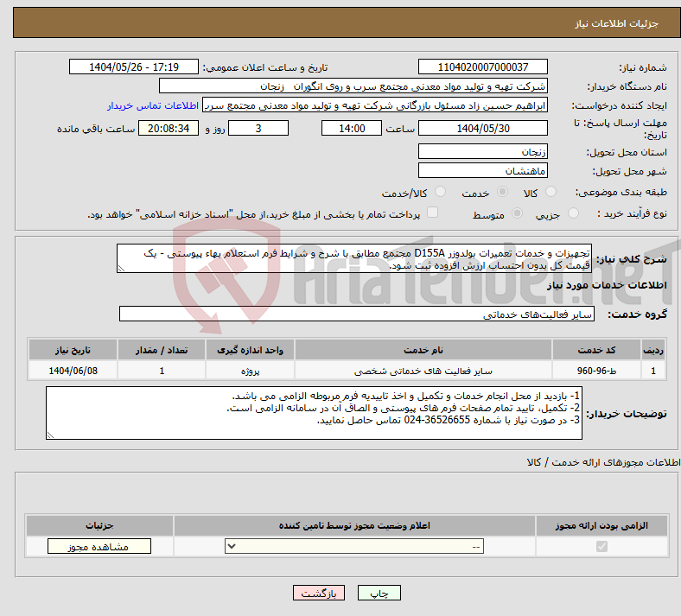Open license status dropdown
Screen dimensions: 681x616
[x=354, y=547]
